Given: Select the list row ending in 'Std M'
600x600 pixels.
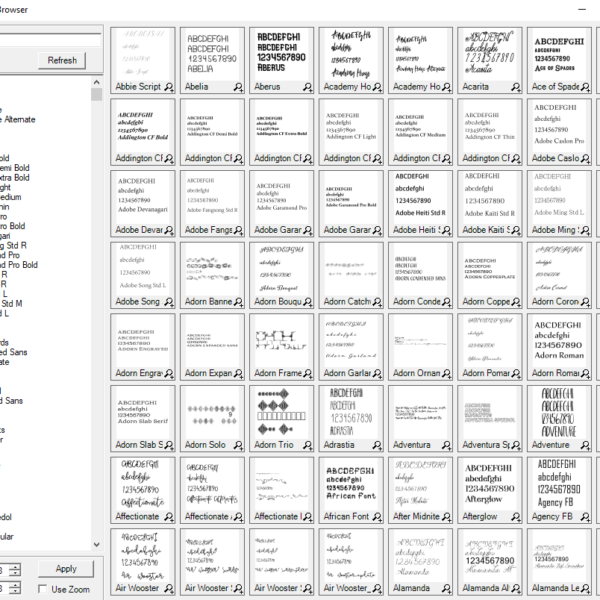Looking at the screenshot, I should (x=11, y=303).
